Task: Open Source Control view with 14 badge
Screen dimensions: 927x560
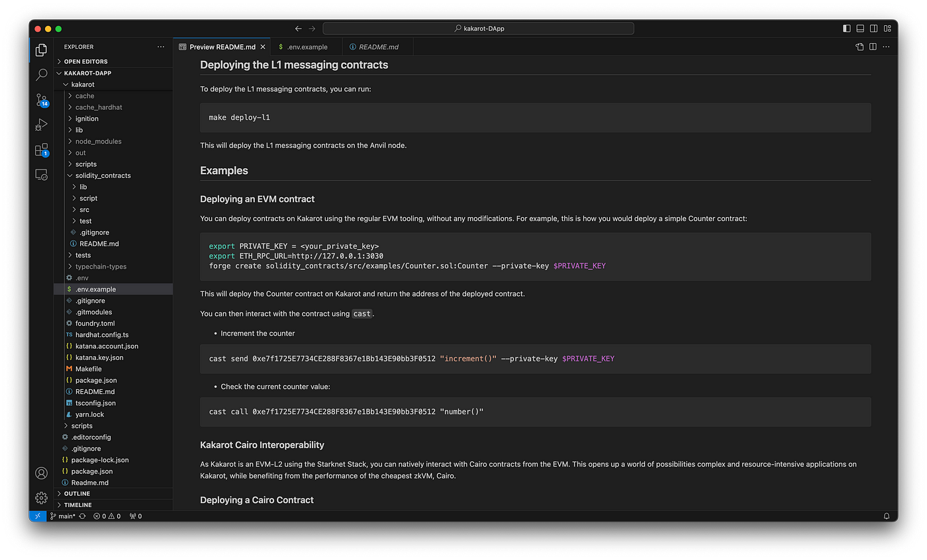Action: [41, 100]
